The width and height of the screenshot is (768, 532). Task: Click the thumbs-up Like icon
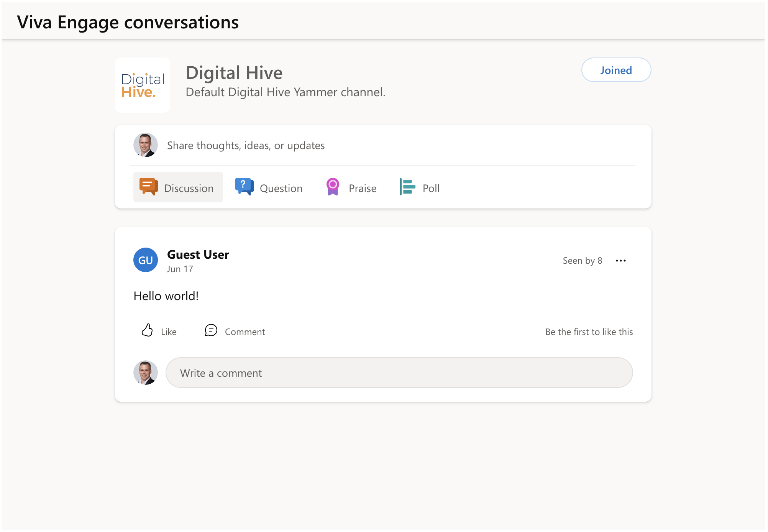147,330
